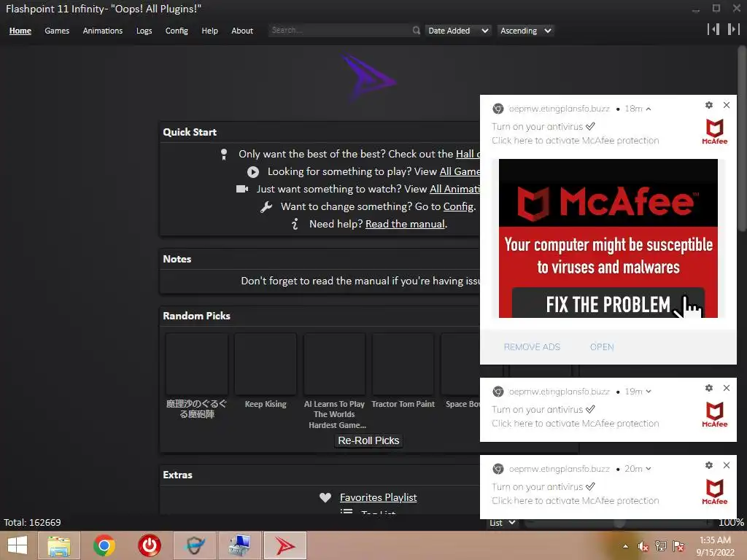Open the List layout dropdown
747x560 pixels.
(x=503, y=522)
